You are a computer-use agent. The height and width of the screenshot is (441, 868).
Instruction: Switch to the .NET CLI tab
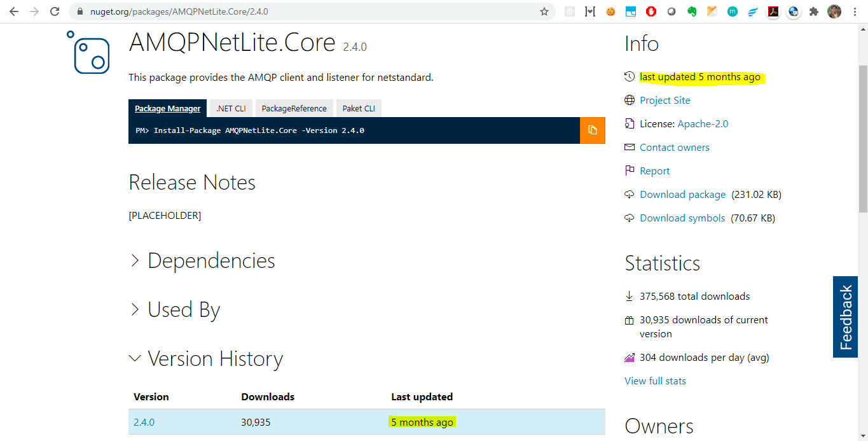[231, 108]
